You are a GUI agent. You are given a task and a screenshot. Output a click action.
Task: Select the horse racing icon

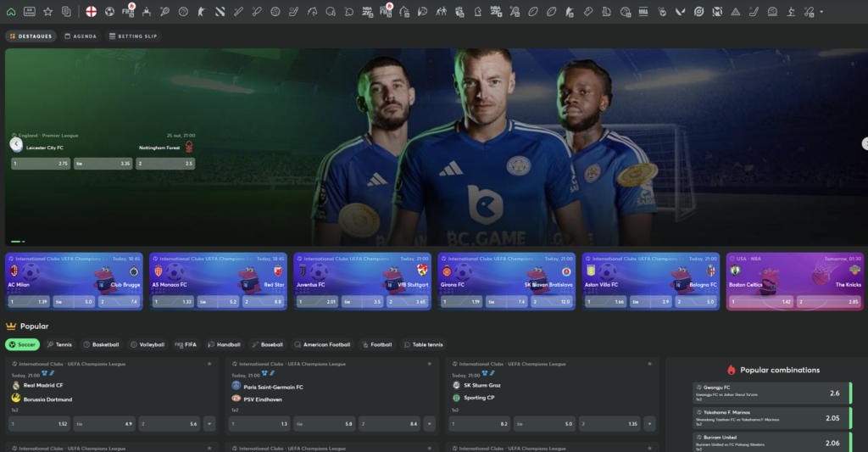[x=312, y=12]
